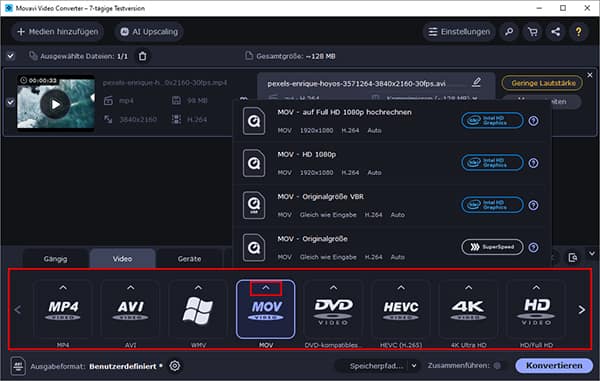Click Intel HD Graphics badge on Originalgröße VBR

pos(492,205)
